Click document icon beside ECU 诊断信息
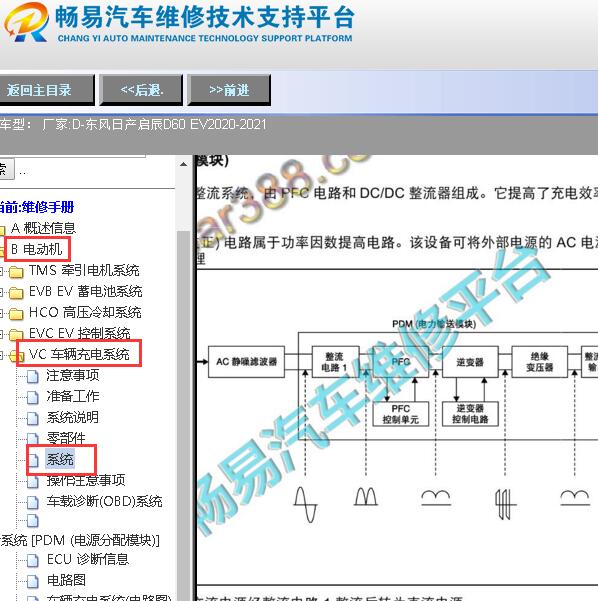Screen dimensions: 598x601 [33, 561]
